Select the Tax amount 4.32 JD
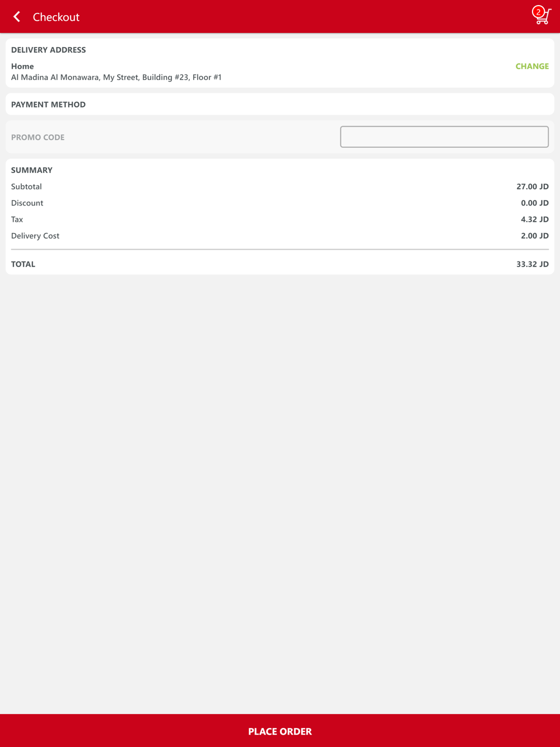560x747 pixels. (x=535, y=220)
